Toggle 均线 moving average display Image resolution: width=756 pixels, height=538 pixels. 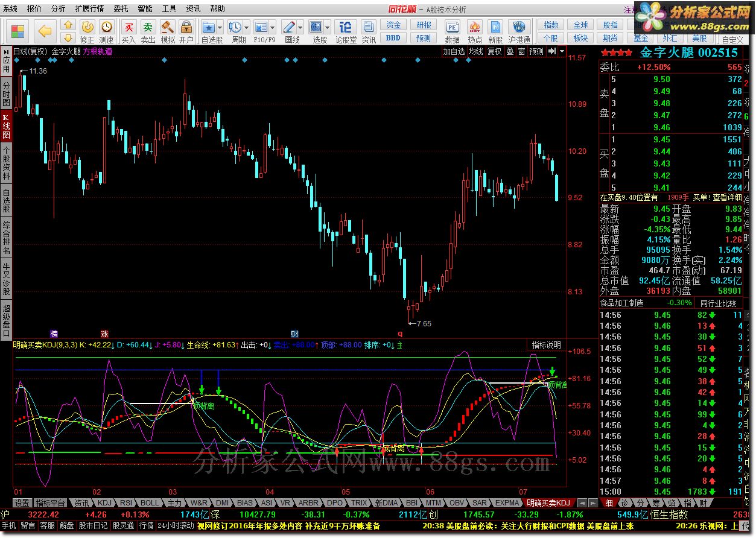coord(476,52)
